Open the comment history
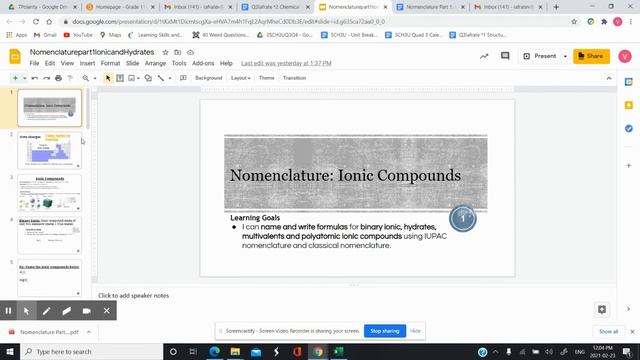The width and height of the screenshot is (640, 360). (505, 56)
